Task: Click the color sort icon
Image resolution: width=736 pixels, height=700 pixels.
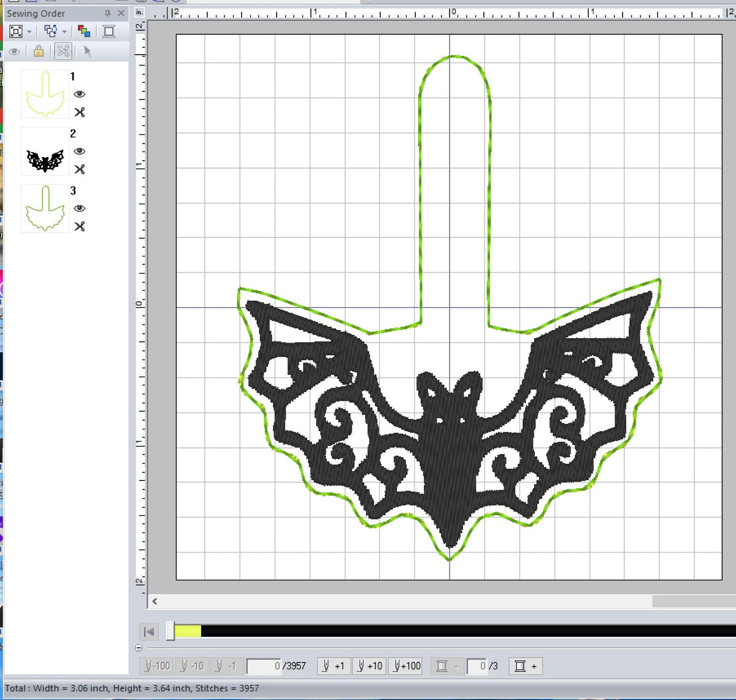Action: click(84, 30)
